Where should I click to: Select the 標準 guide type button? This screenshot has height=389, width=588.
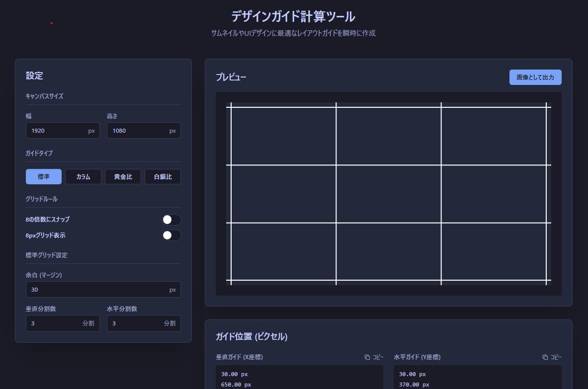pos(43,176)
